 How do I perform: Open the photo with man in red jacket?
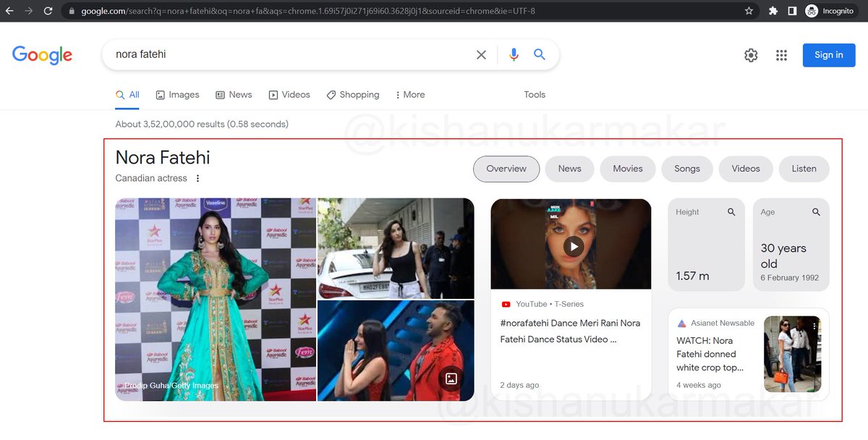click(396, 351)
